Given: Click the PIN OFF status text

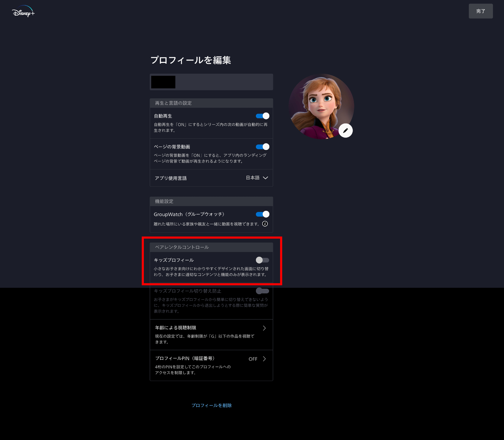Looking at the screenshot, I should 253,359.
